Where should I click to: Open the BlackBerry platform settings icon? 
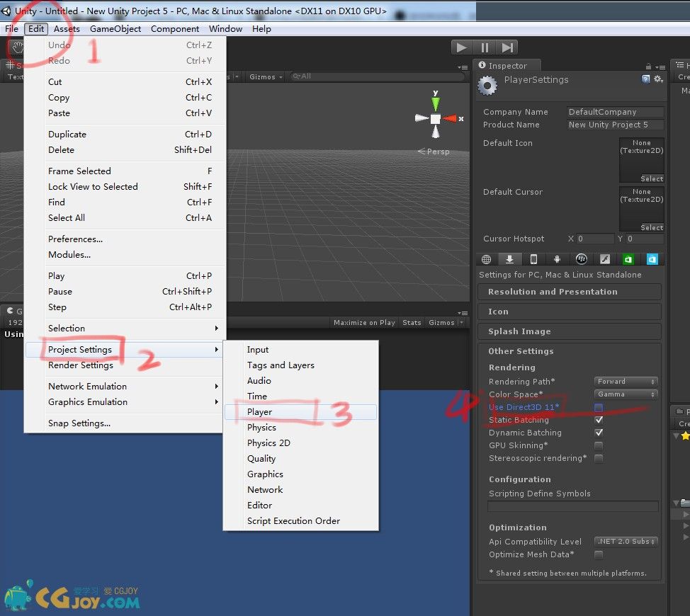pos(581,259)
